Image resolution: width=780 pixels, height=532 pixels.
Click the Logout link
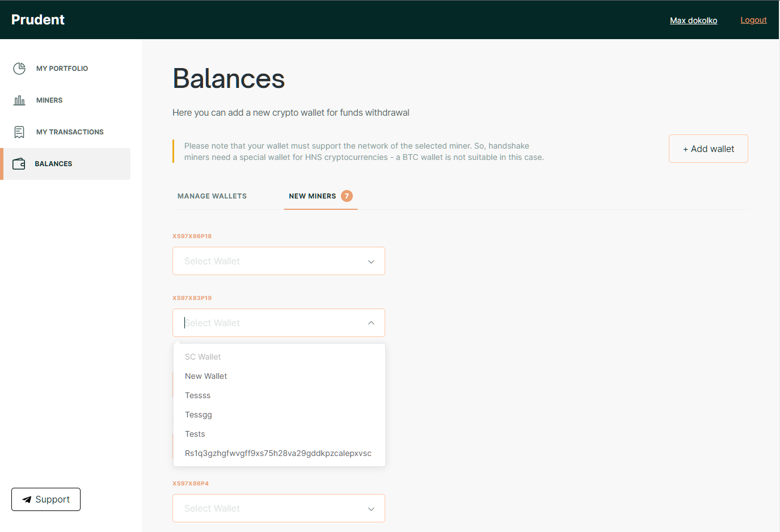click(753, 20)
